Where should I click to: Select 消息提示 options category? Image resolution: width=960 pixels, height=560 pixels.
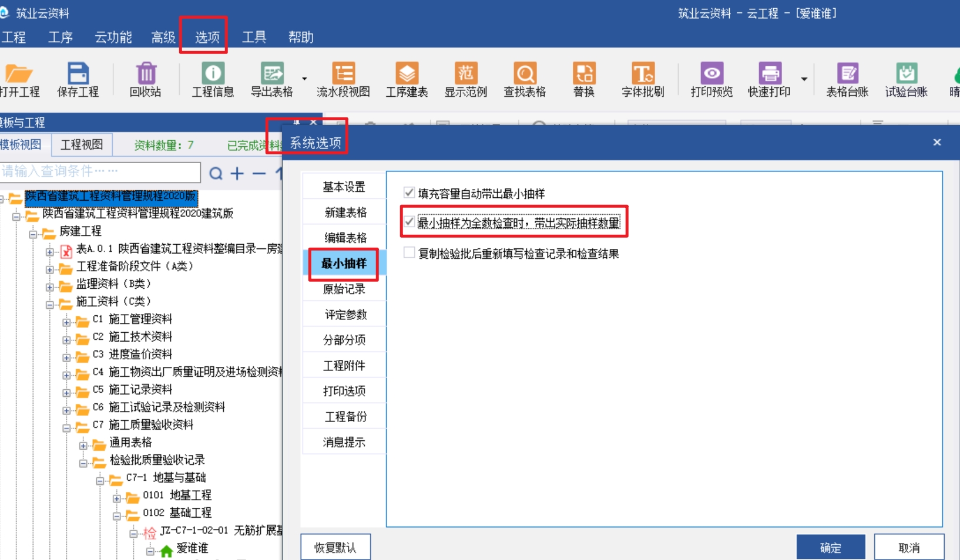pos(344,442)
